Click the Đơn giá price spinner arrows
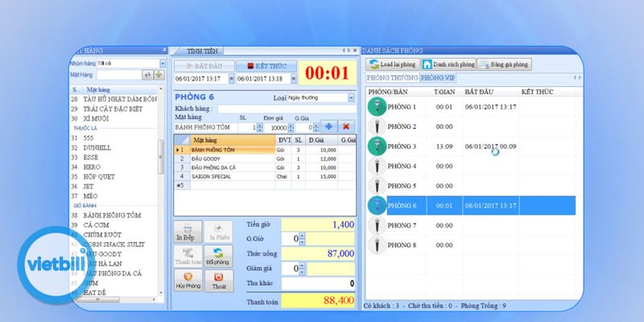Screen dimensions: 644x322 (x=291, y=127)
